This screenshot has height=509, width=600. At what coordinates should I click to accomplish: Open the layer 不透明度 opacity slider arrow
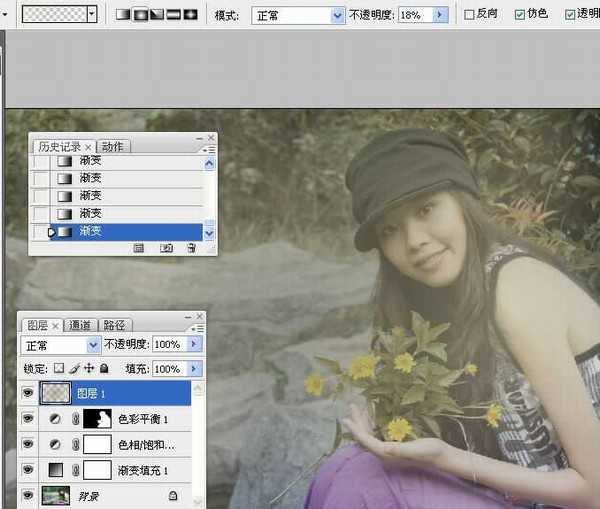pyautogui.click(x=194, y=344)
